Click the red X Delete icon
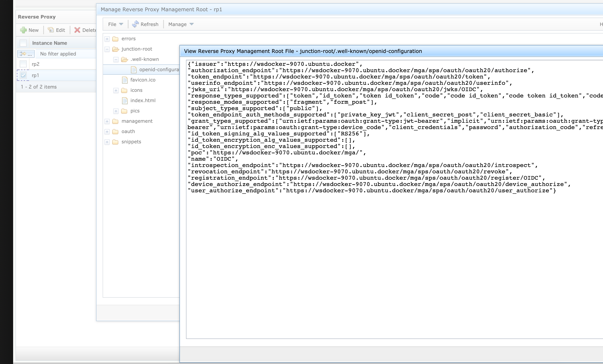Screen dimensions: 603x364 click(77, 30)
